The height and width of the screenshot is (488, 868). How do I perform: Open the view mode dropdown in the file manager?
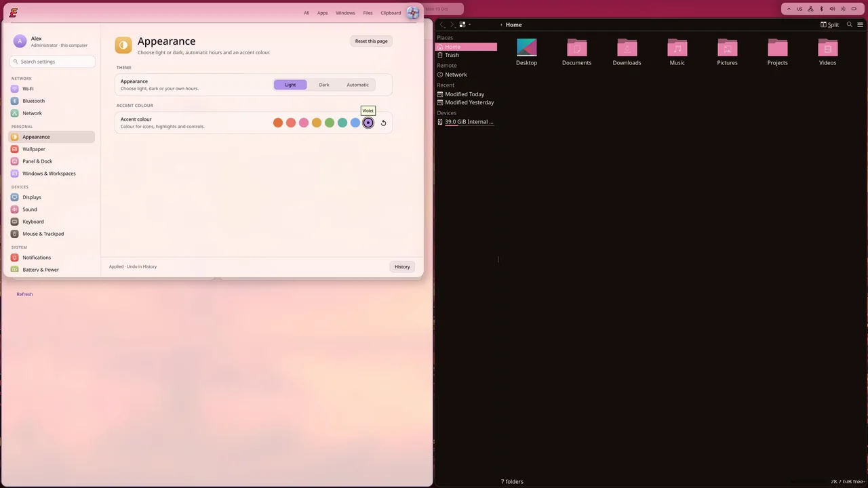(x=465, y=24)
